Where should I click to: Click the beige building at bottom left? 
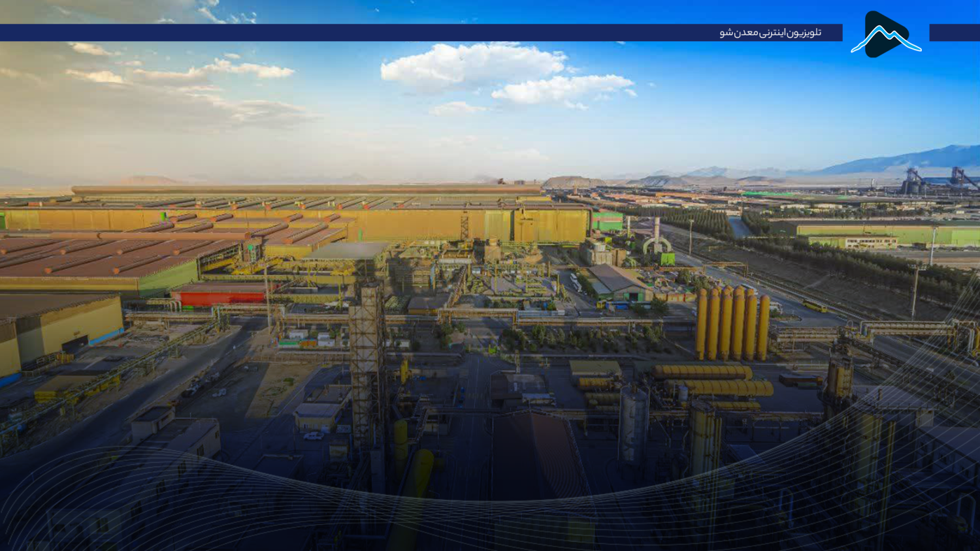[x=175, y=433]
